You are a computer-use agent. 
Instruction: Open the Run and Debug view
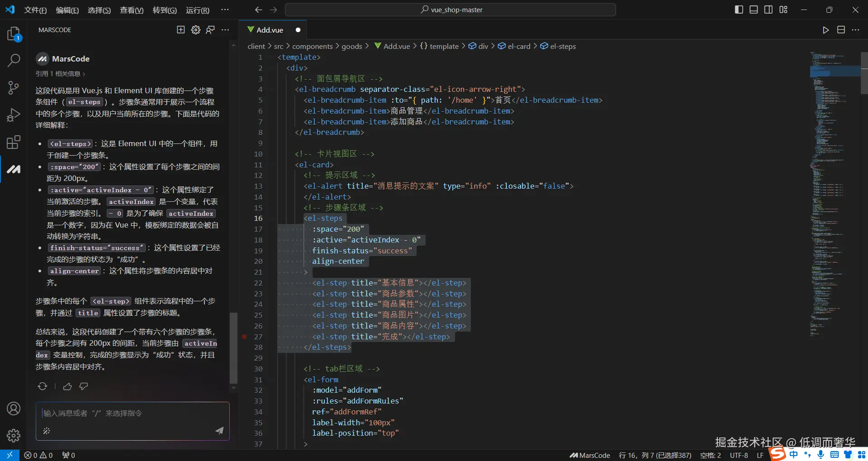(14, 115)
